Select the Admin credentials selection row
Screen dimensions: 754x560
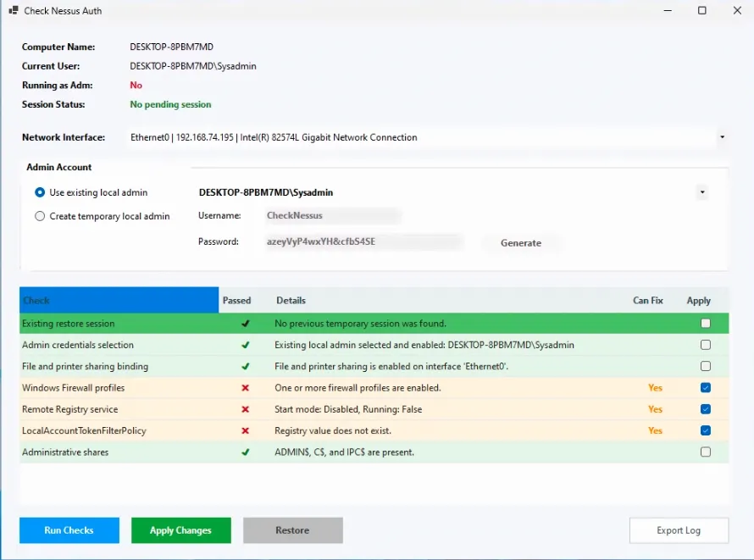pos(374,345)
